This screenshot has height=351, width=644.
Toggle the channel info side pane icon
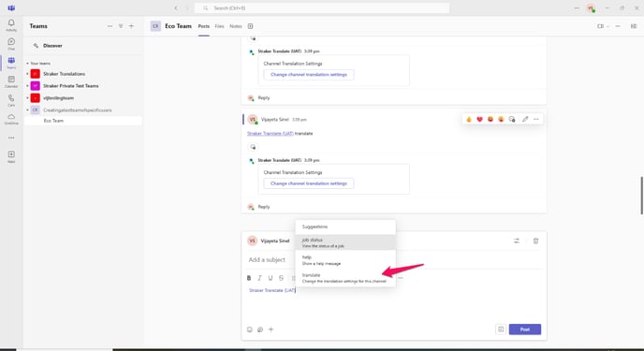click(634, 26)
